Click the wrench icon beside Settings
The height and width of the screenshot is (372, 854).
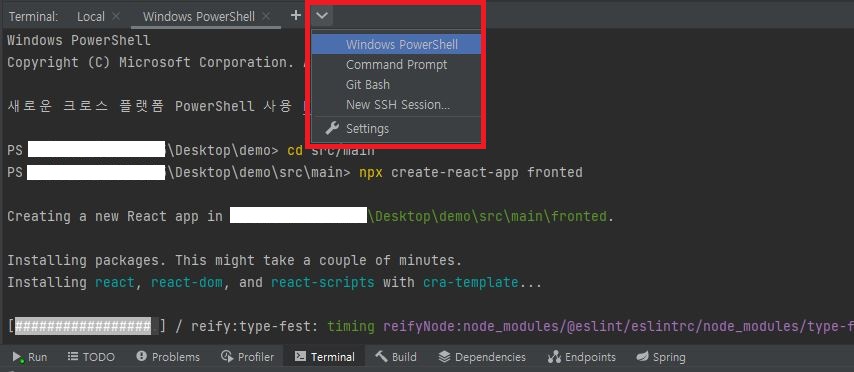[x=332, y=129]
